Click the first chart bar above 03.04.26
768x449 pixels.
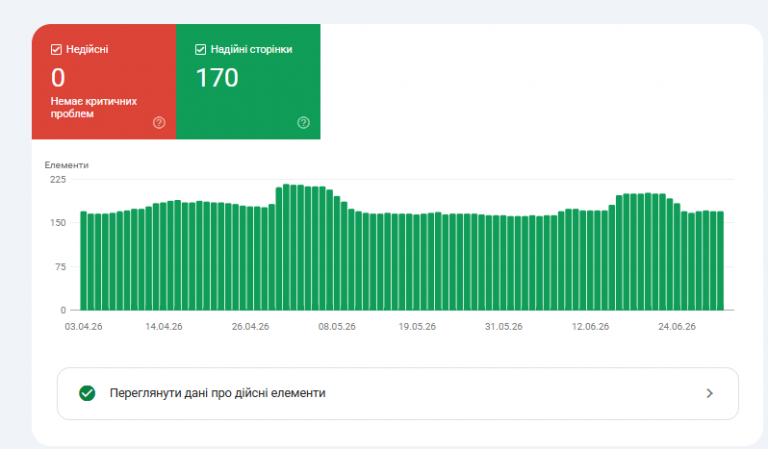point(84,261)
